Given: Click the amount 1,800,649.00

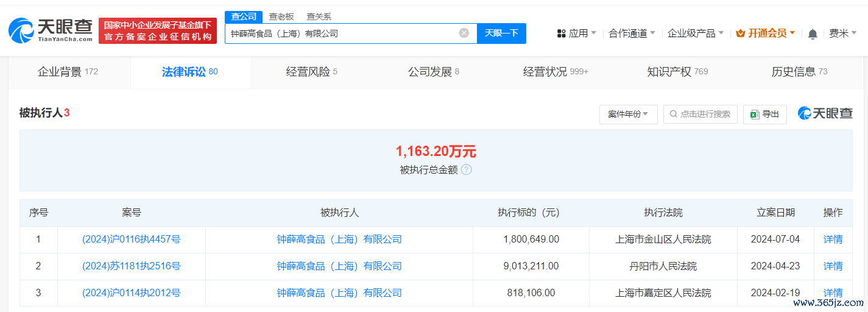Looking at the screenshot, I should click(x=531, y=239).
